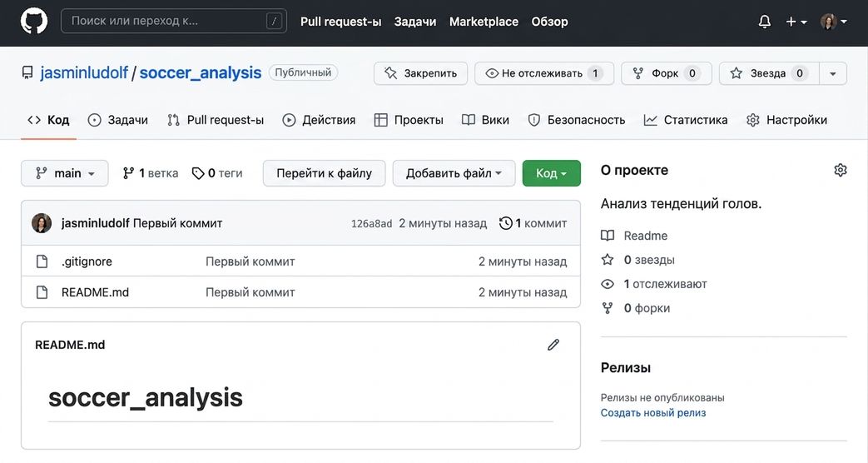This screenshot has height=463, width=868.
Task: Click Создать новый релиз link
Action: click(653, 412)
